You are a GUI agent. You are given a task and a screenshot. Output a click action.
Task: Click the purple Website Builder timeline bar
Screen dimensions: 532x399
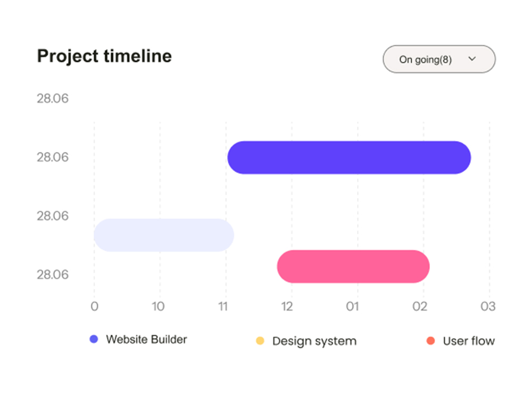pyautogui.click(x=348, y=157)
